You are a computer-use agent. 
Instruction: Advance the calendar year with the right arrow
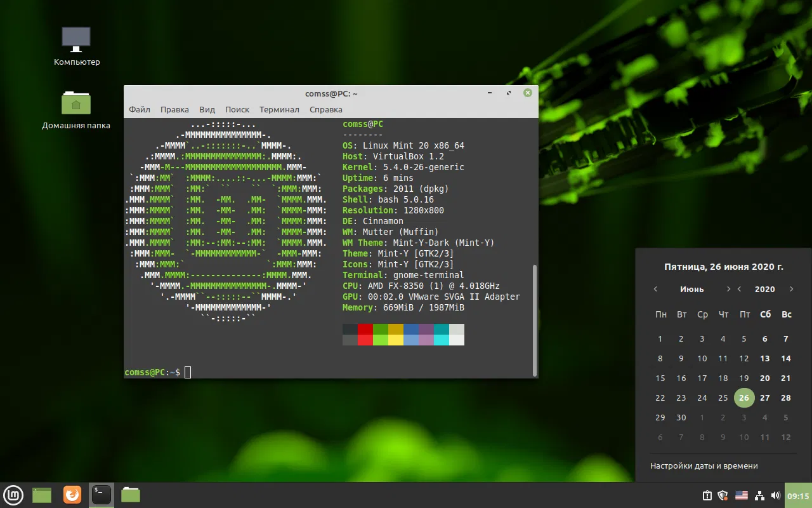(791, 289)
